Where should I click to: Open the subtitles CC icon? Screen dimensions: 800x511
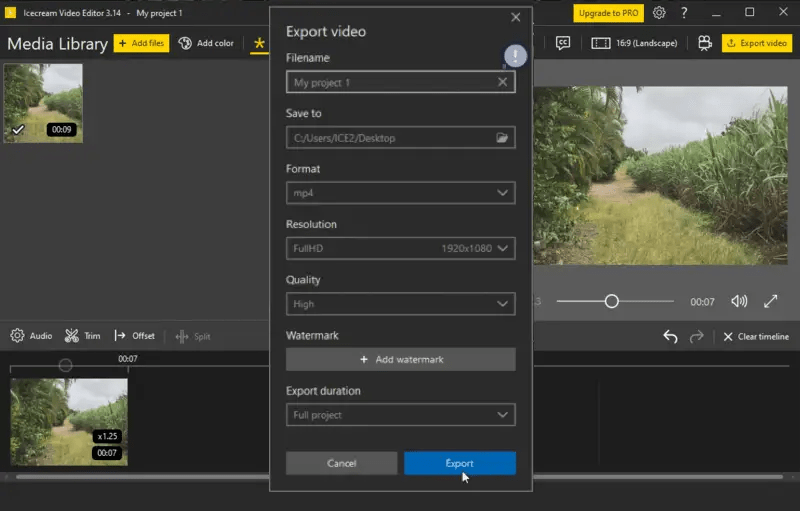coord(563,43)
